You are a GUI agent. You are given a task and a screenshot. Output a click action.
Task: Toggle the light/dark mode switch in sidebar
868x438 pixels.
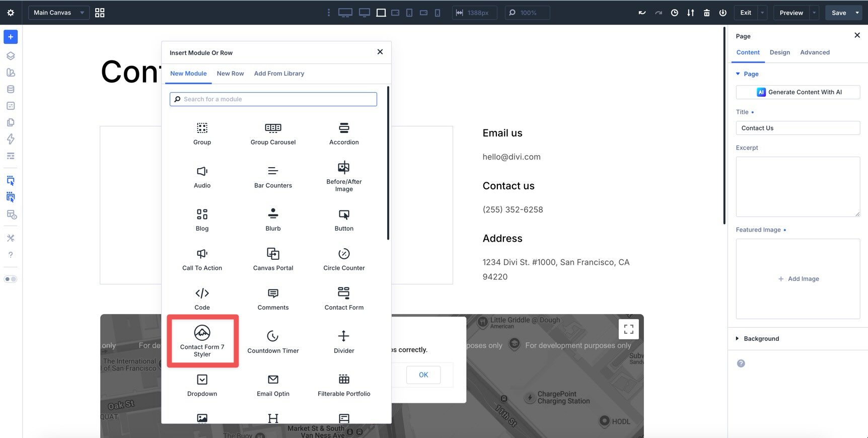point(11,279)
